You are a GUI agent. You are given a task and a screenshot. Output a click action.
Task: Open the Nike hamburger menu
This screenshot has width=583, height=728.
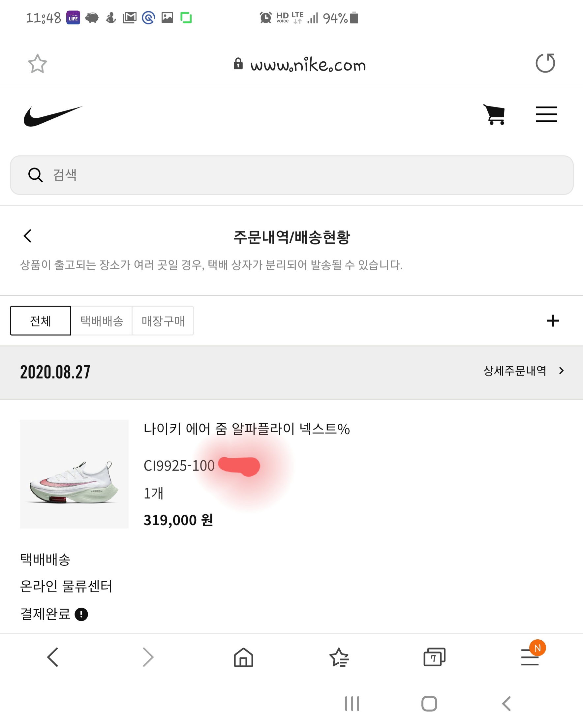point(546,114)
